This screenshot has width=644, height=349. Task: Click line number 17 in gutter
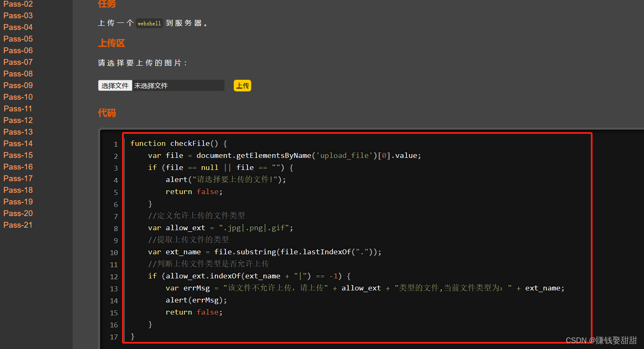114,337
